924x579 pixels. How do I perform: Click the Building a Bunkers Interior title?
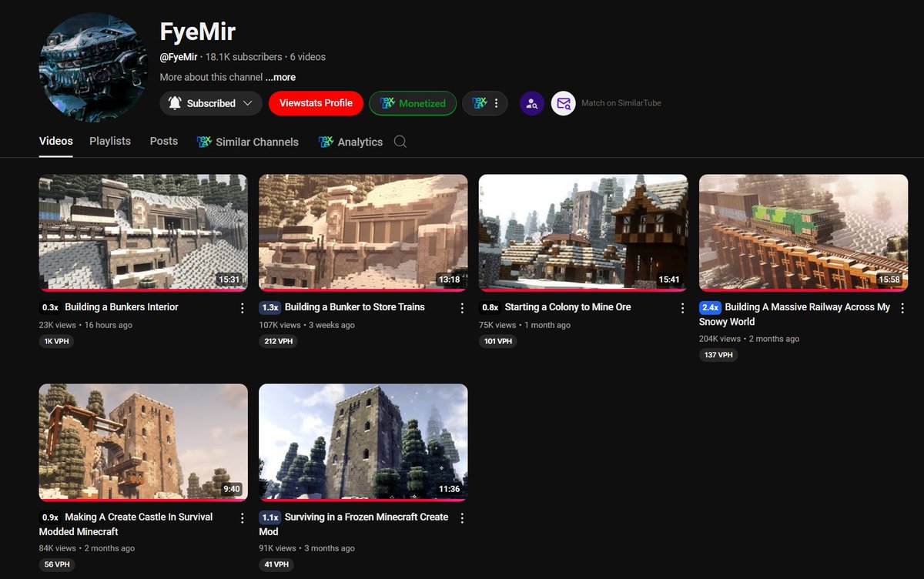pyautogui.click(x=122, y=307)
